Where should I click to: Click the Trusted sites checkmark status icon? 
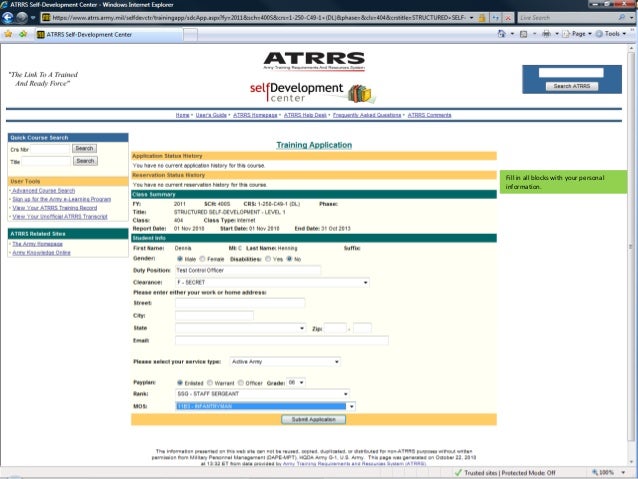coord(458,472)
